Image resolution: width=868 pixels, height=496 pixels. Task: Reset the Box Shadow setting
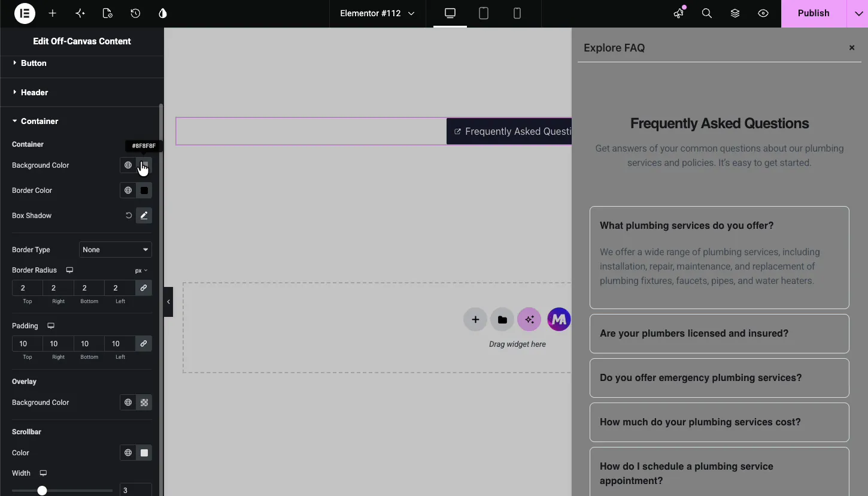coord(128,216)
